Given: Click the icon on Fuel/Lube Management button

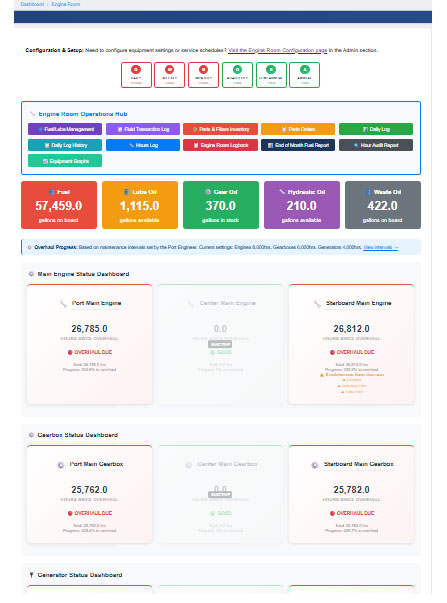Looking at the screenshot, I should [x=40, y=129].
